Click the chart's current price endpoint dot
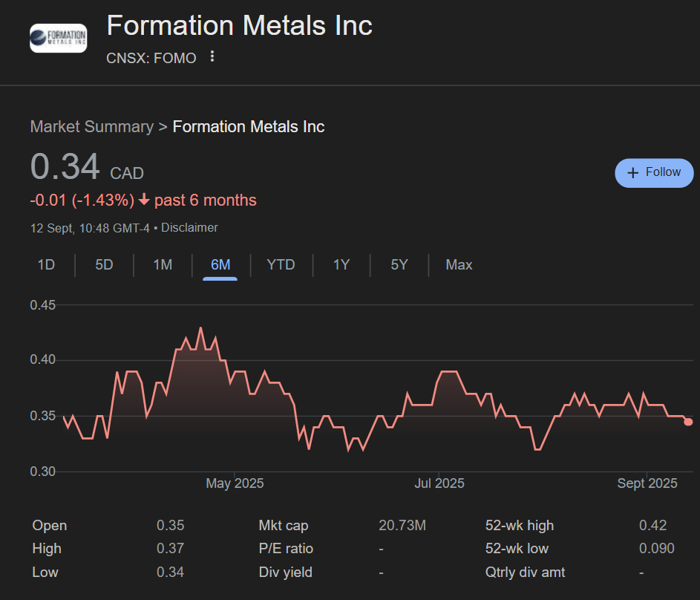The width and height of the screenshot is (700, 600). coord(688,422)
